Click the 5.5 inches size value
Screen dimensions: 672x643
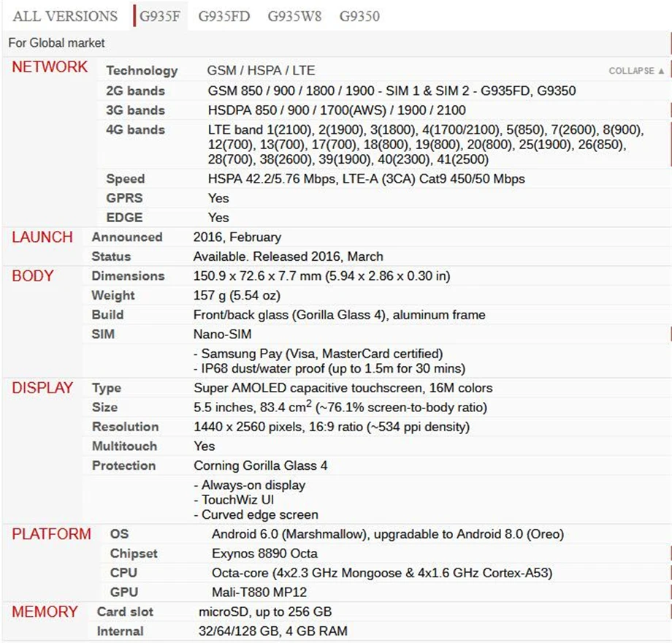coord(340,407)
